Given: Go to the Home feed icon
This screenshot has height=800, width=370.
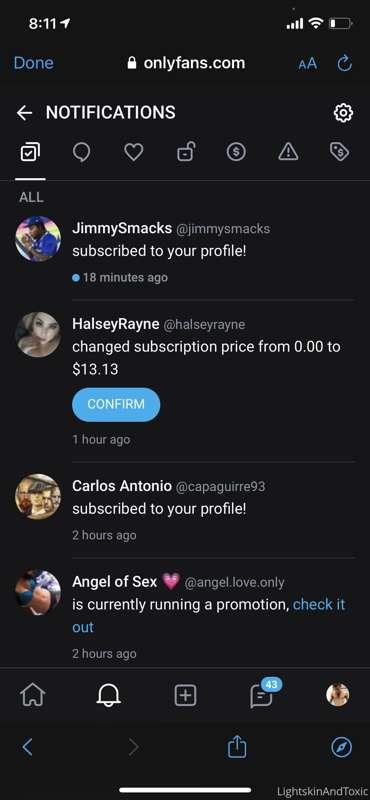Looking at the screenshot, I should 33,695.
